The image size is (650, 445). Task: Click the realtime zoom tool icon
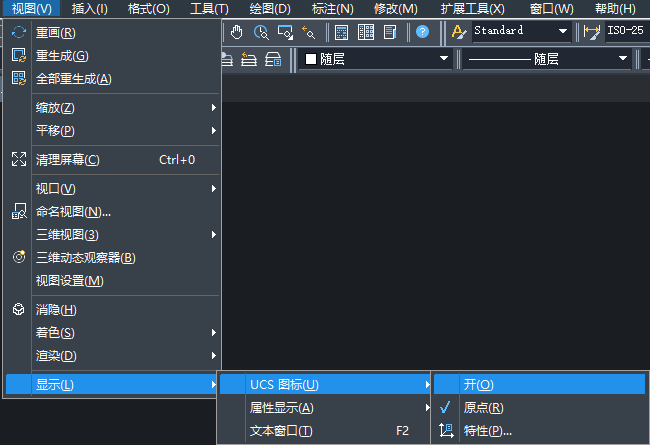(x=261, y=32)
